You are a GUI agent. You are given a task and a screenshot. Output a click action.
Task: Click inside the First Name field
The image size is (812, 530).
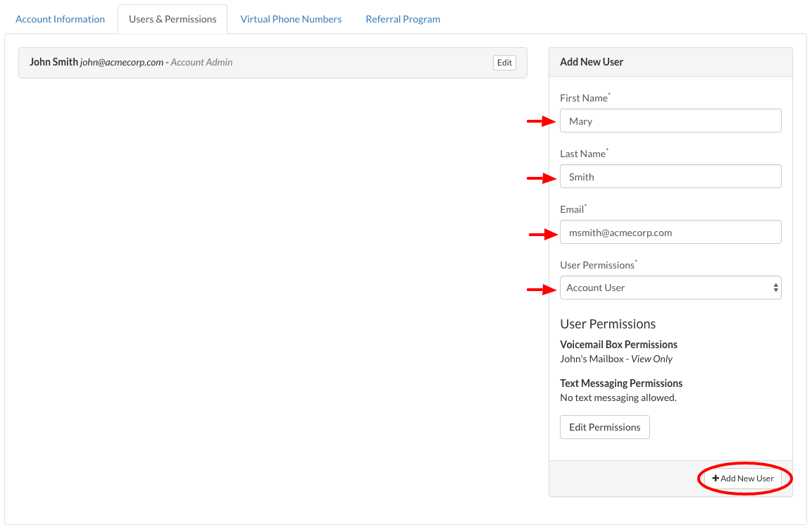click(670, 121)
